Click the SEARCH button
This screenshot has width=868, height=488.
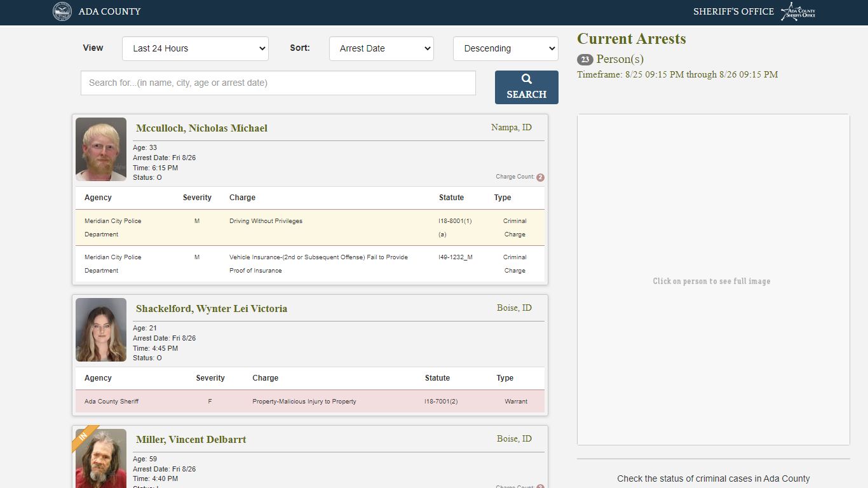(x=527, y=87)
